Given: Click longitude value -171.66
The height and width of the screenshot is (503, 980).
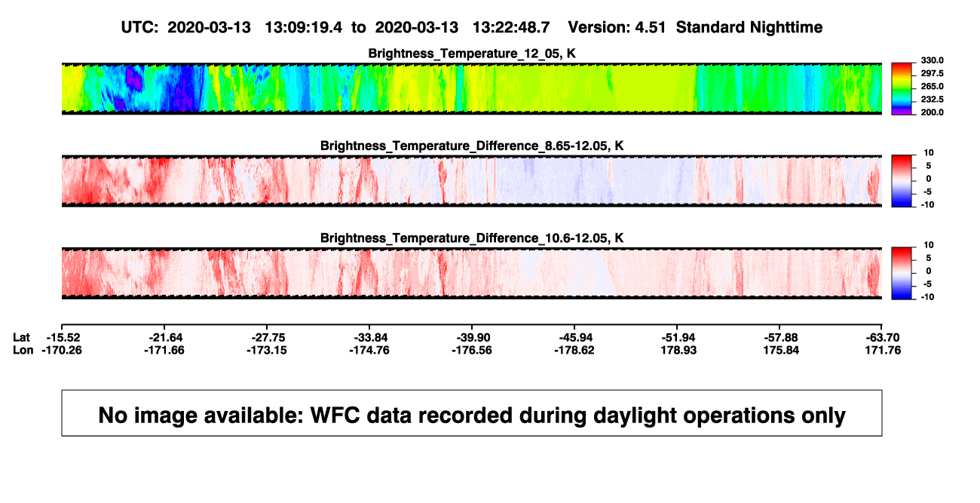Looking at the screenshot, I should (x=165, y=350).
